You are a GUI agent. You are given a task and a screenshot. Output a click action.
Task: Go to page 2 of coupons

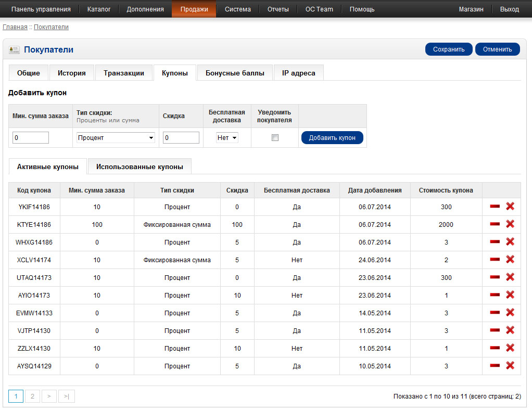click(32, 396)
